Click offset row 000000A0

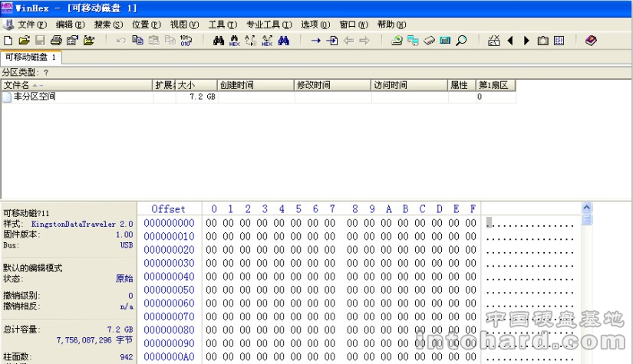[169, 357]
